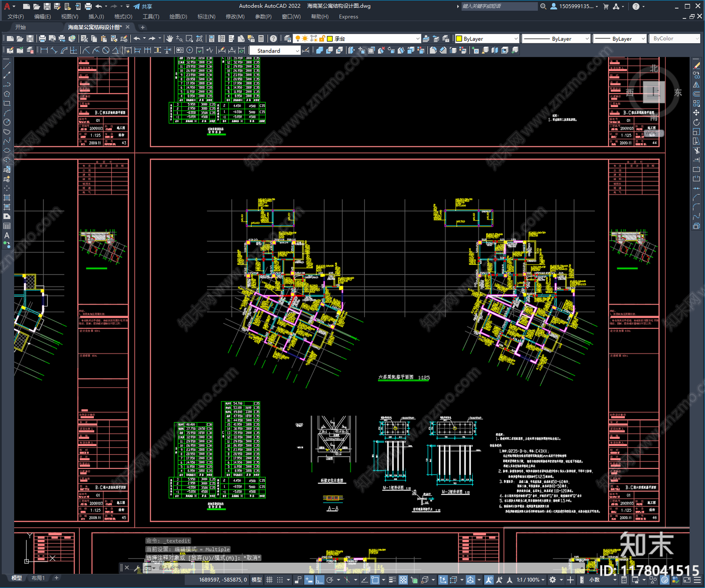Click the Erase tool in right modify toolbar
Image resolution: width=705 pixels, height=588 pixels.
point(696,65)
